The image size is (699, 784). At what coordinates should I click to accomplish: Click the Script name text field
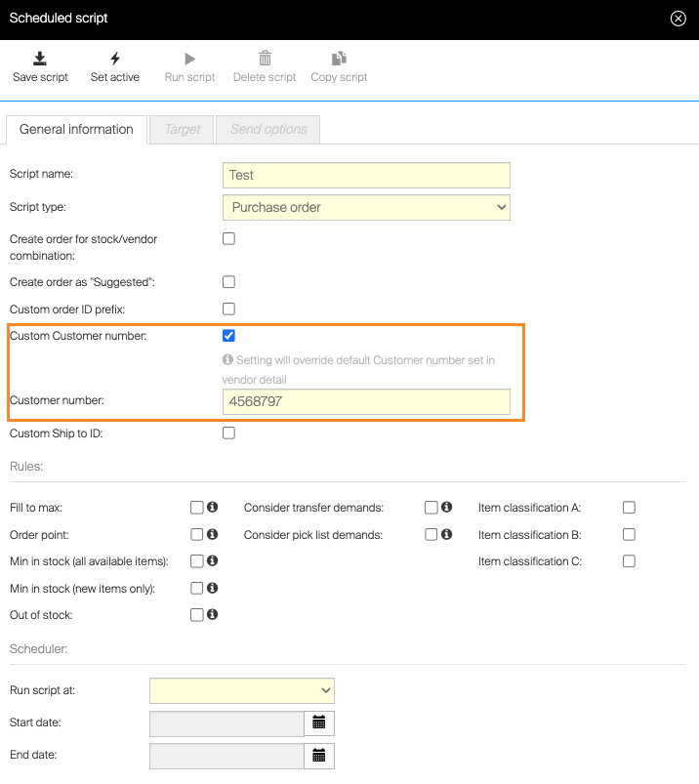pos(366,175)
